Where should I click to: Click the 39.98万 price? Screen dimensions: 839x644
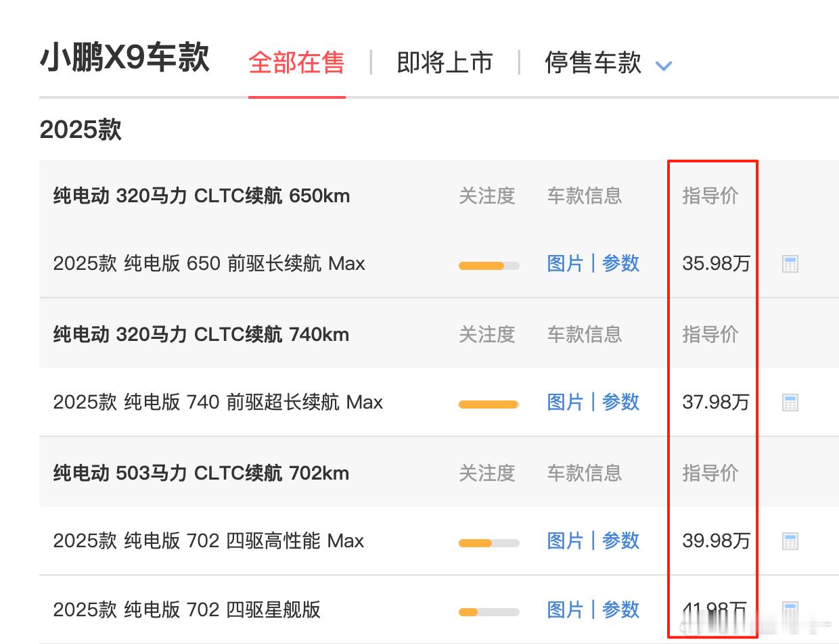click(716, 540)
